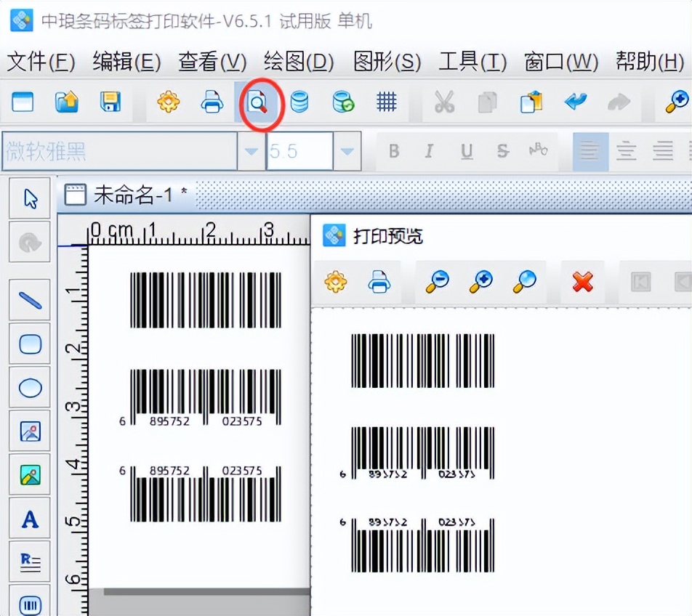
Task: Expand the font name dropdown arrow
Action: pyautogui.click(x=251, y=151)
